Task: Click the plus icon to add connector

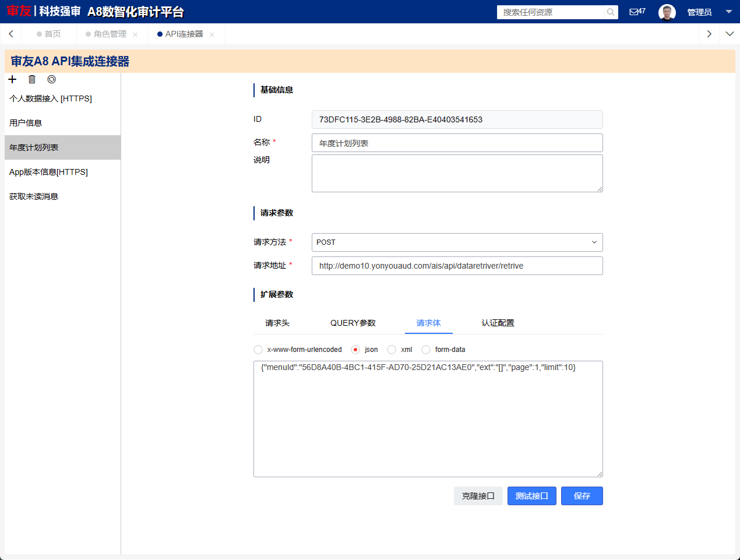Action: coord(12,79)
